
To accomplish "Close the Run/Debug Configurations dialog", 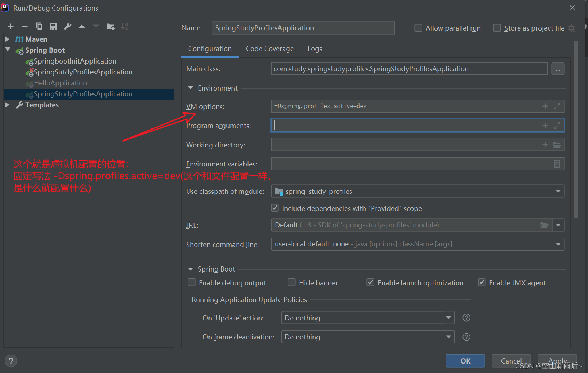I will point(572,8).
